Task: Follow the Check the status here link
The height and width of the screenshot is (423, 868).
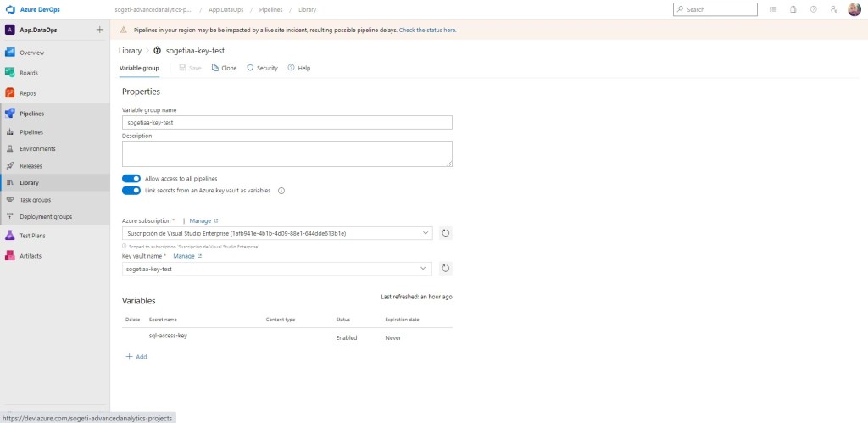Action: [427, 30]
